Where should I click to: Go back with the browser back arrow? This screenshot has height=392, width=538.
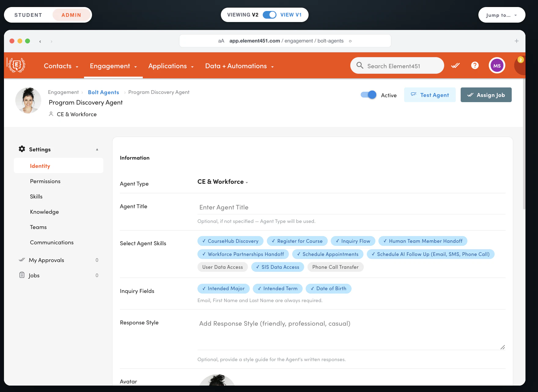pyautogui.click(x=40, y=41)
